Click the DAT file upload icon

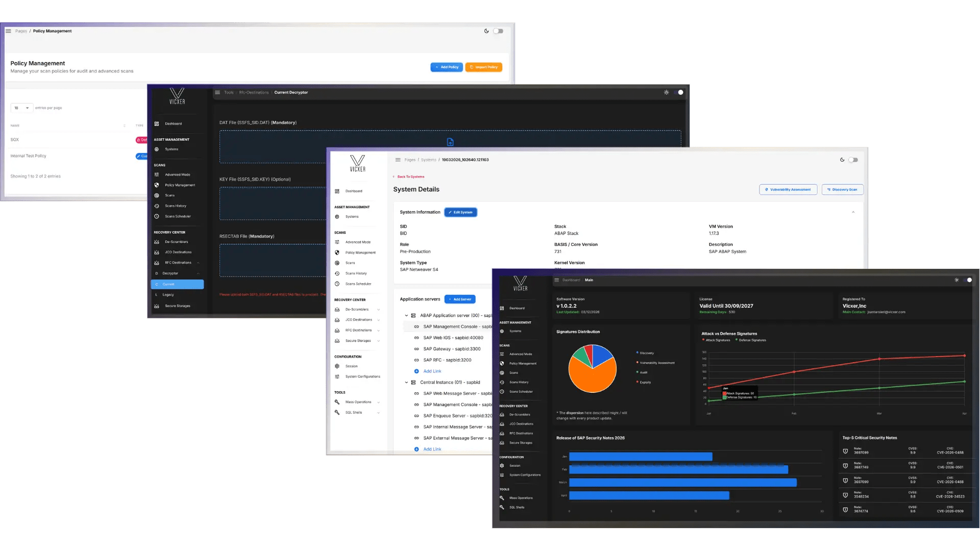(450, 142)
